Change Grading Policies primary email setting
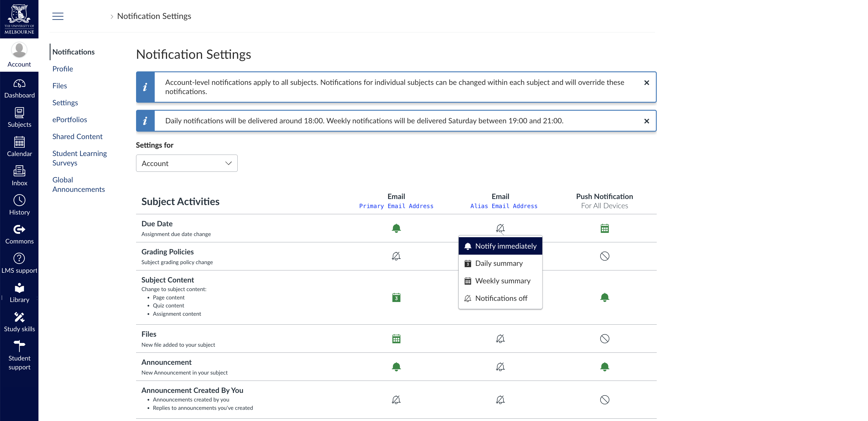This screenshot has height=421, width=868. (396, 256)
